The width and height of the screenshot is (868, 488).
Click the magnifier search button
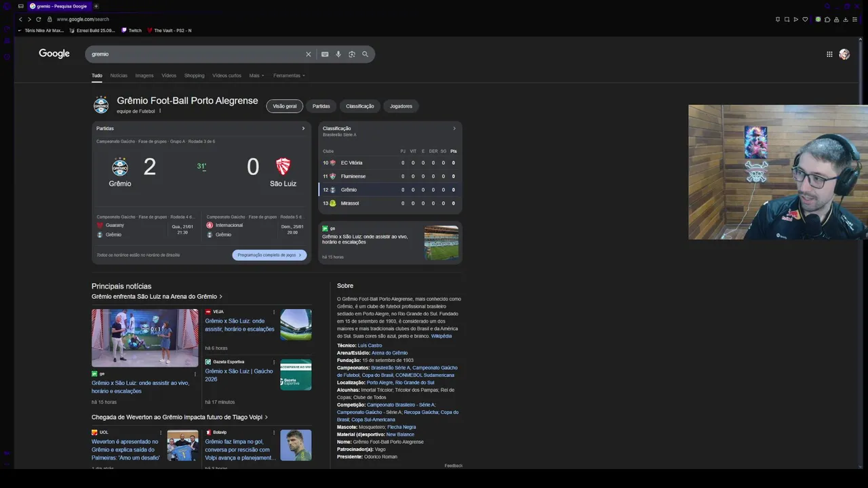click(x=365, y=54)
